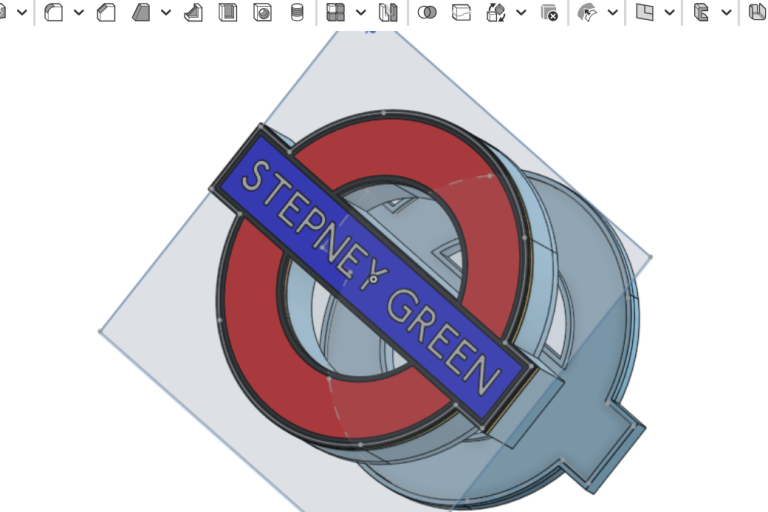Expand the Fillet tool dropdown arrow
The height and width of the screenshot is (512, 768).
click(x=79, y=13)
